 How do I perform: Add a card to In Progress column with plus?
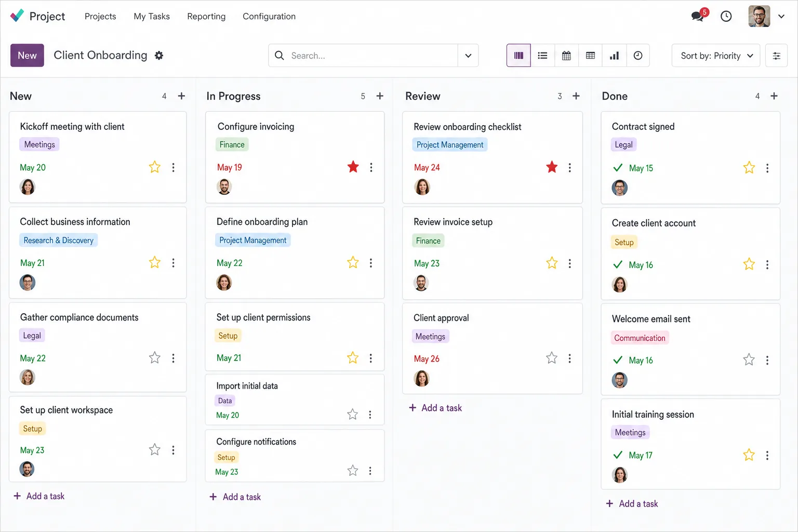click(380, 96)
